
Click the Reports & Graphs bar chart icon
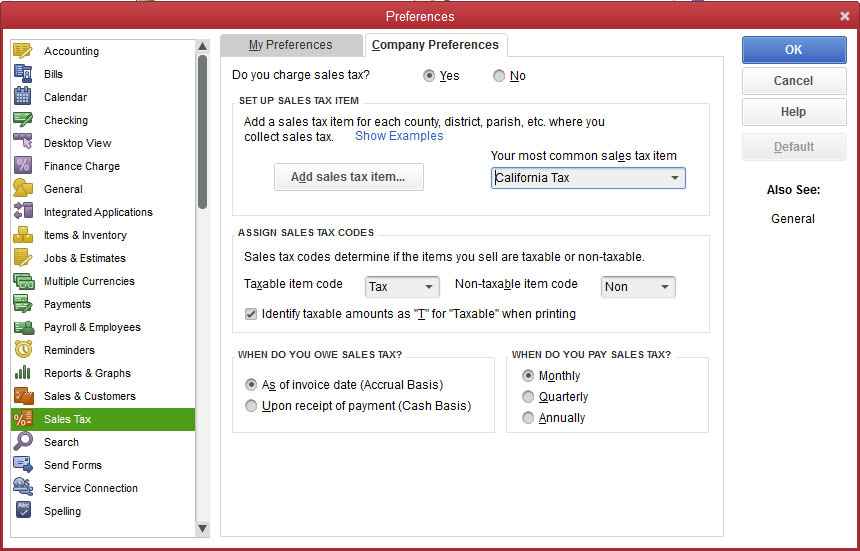pos(23,373)
